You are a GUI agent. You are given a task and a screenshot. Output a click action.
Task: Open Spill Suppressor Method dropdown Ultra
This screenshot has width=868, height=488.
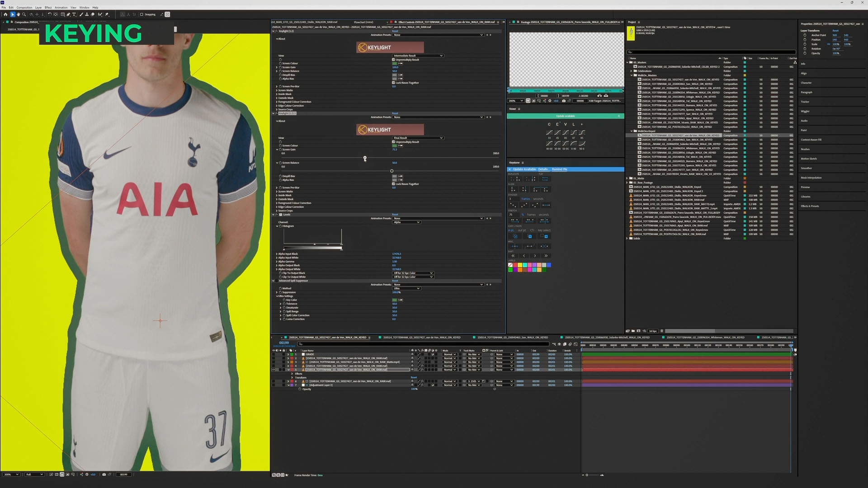(x=406, y=288)
